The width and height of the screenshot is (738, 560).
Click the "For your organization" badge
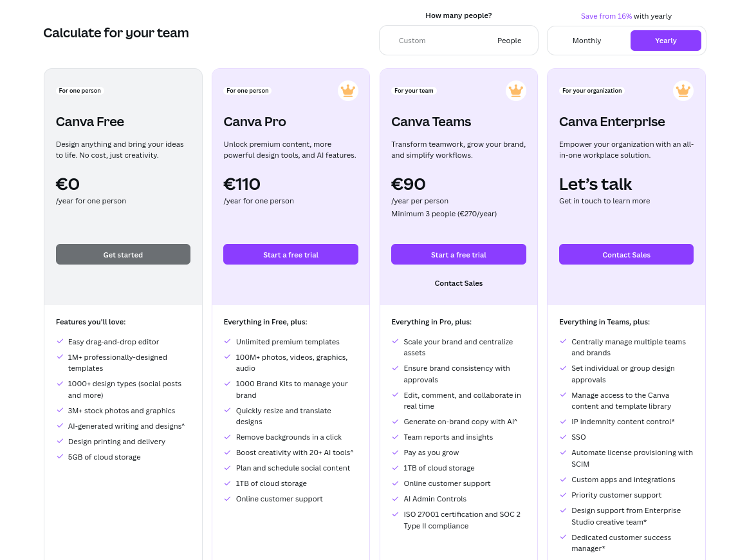pos(592,91)
